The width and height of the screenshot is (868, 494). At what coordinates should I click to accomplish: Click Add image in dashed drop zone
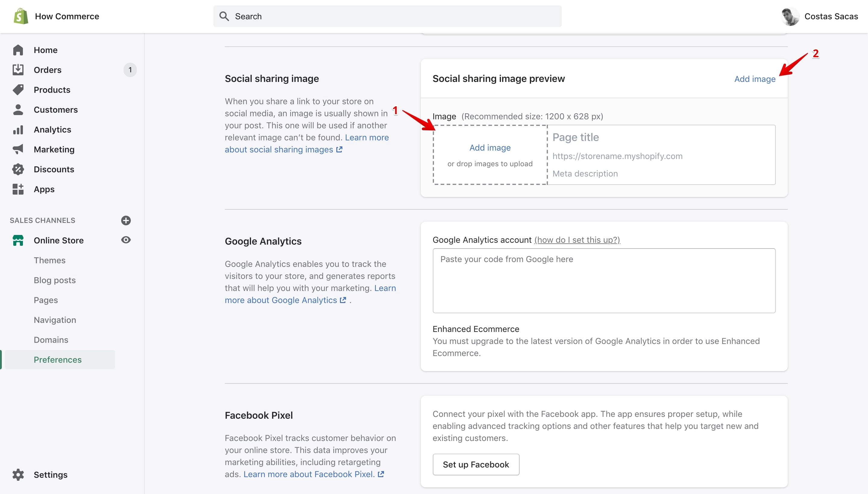tap(490, 148)
